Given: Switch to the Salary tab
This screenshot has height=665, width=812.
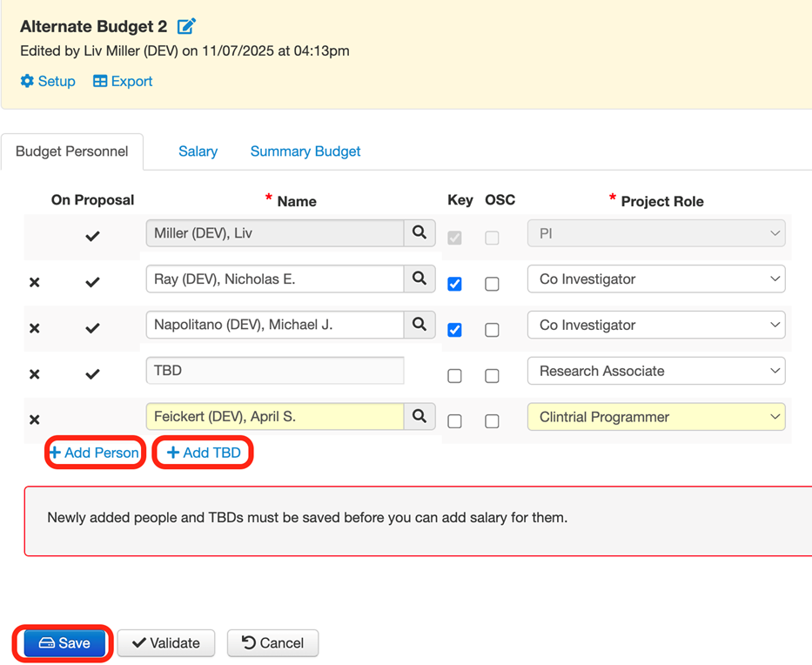Looking at the screenshot, I should click(x=198, y=151).
